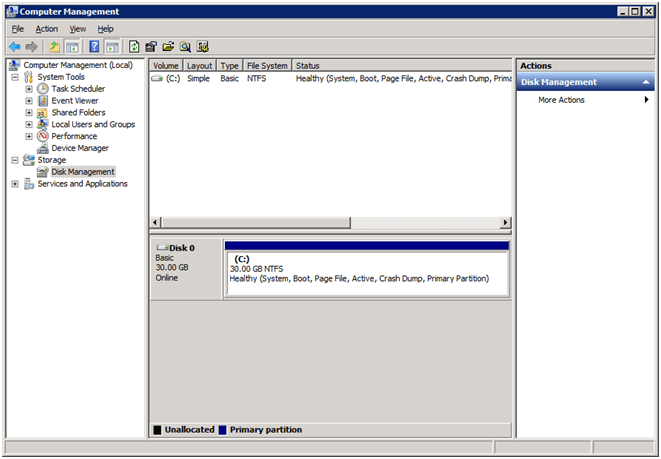Click the blue Primary partition legend swatch
Screen dimensions: 661x459
click(x=222, y=430)
